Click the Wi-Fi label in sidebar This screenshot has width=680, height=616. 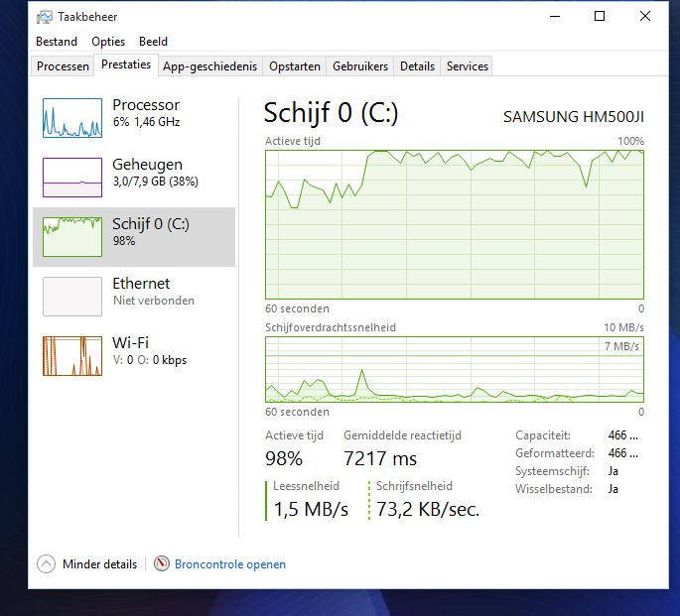(130, 342)
